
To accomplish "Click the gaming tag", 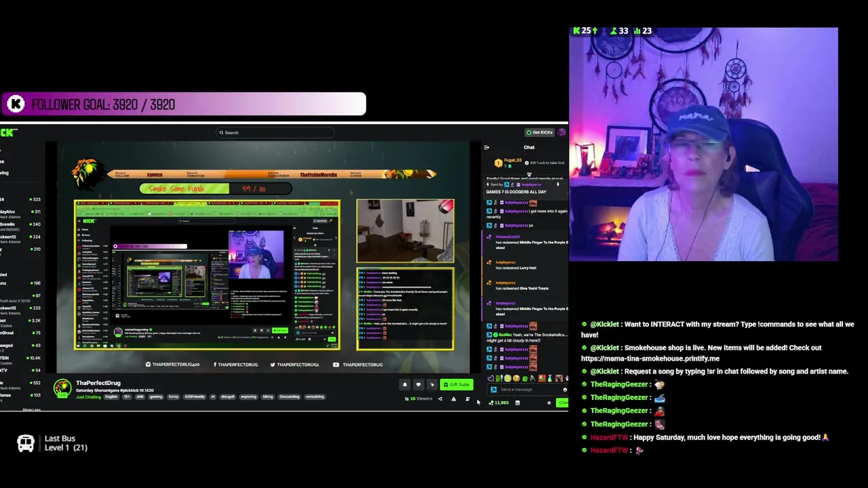I will [x=156, y=397].
